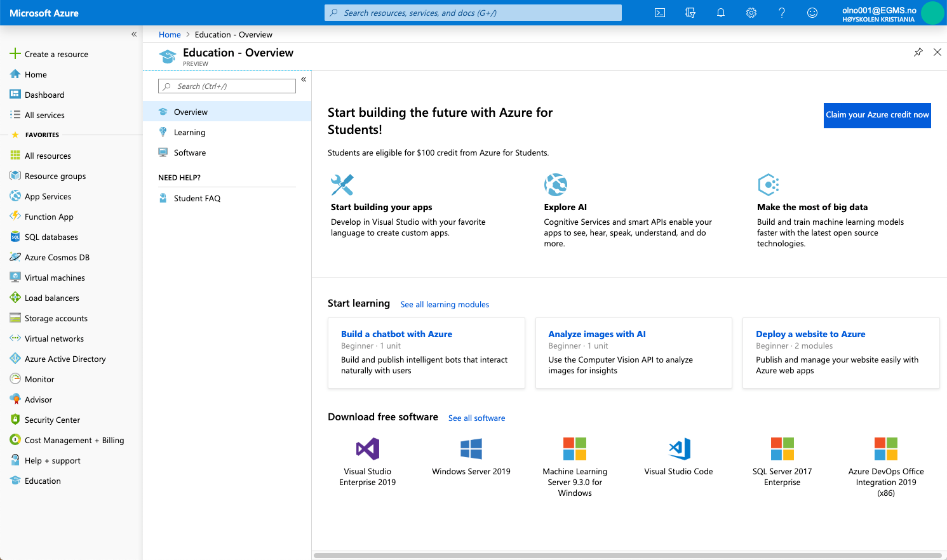Image resolution: width=947 pixels, height=560 pixels.
Task: Click the Visual Studio Code logo
Action: (x=679, y=449)
